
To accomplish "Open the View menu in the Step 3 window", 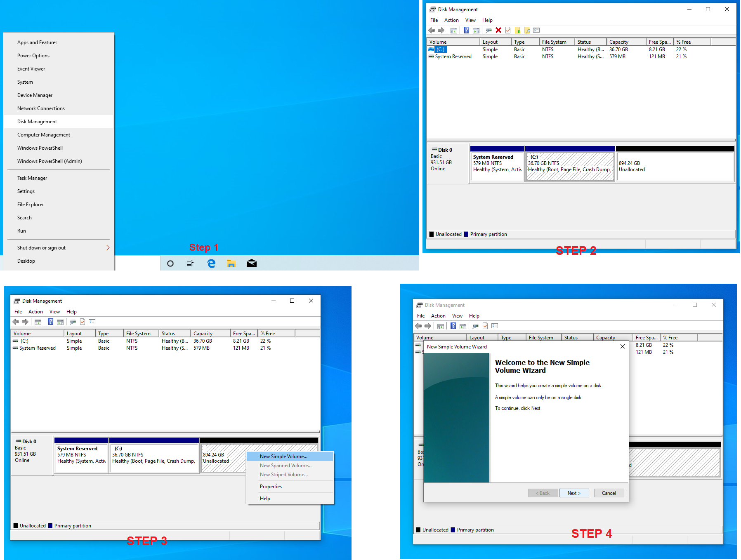I will point(54,312).
